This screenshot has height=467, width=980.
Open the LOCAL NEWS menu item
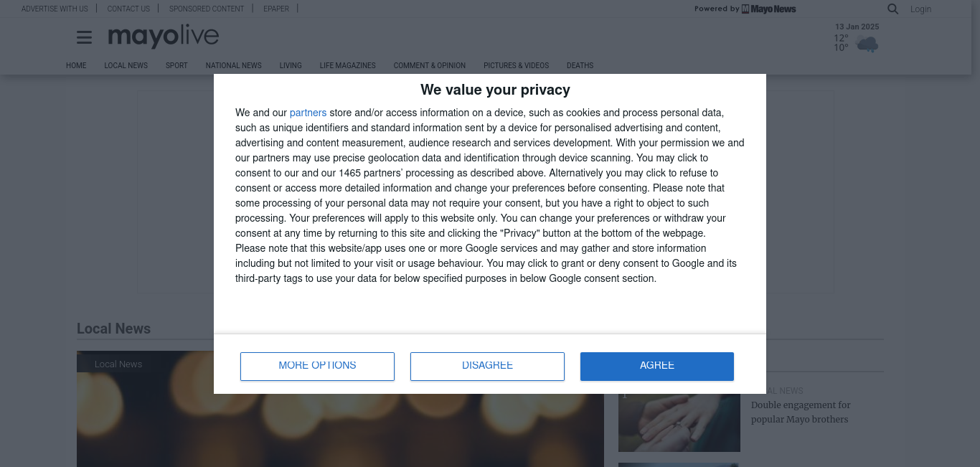(x=126, y=65)
